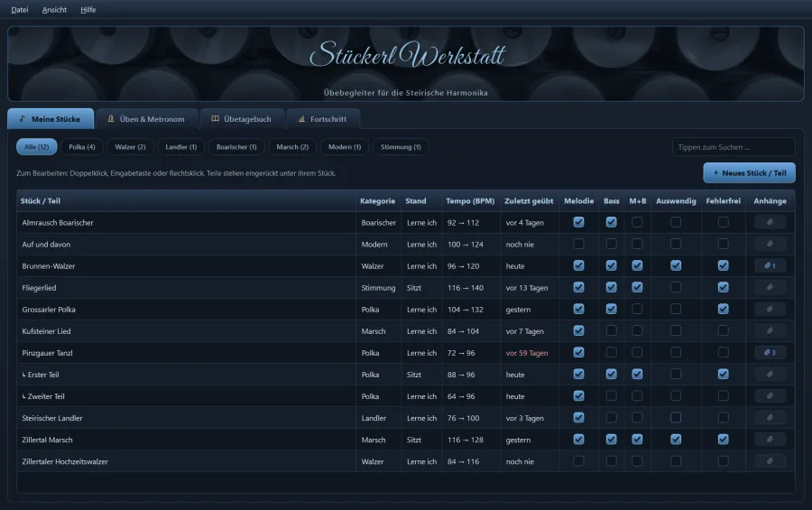Sort by Stück / Teil column header
This screenshot has width=812, height=510.
(x=187, y=201)
